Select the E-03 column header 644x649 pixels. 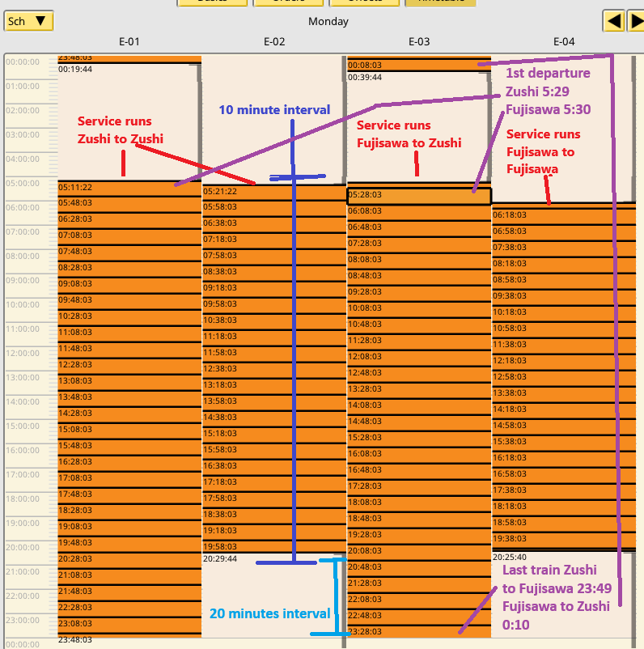pos(419,42)
